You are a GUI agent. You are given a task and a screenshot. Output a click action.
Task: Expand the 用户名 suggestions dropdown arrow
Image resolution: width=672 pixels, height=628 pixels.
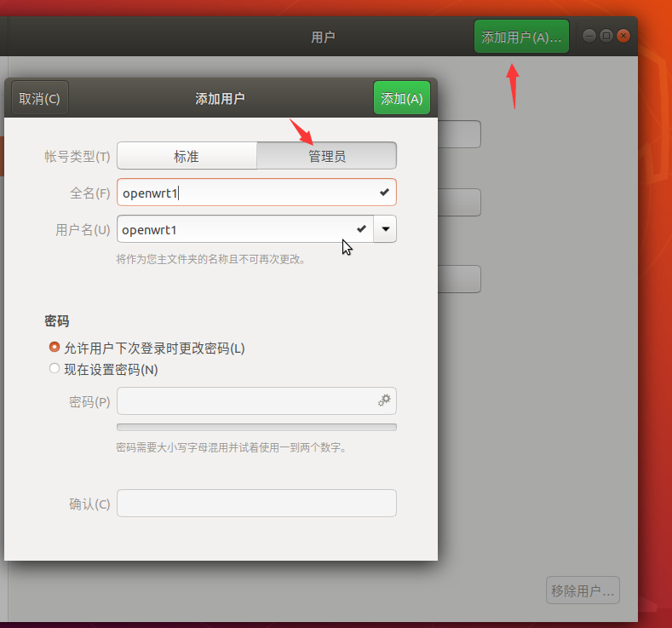pyautogui.click(x=385, y=229)
